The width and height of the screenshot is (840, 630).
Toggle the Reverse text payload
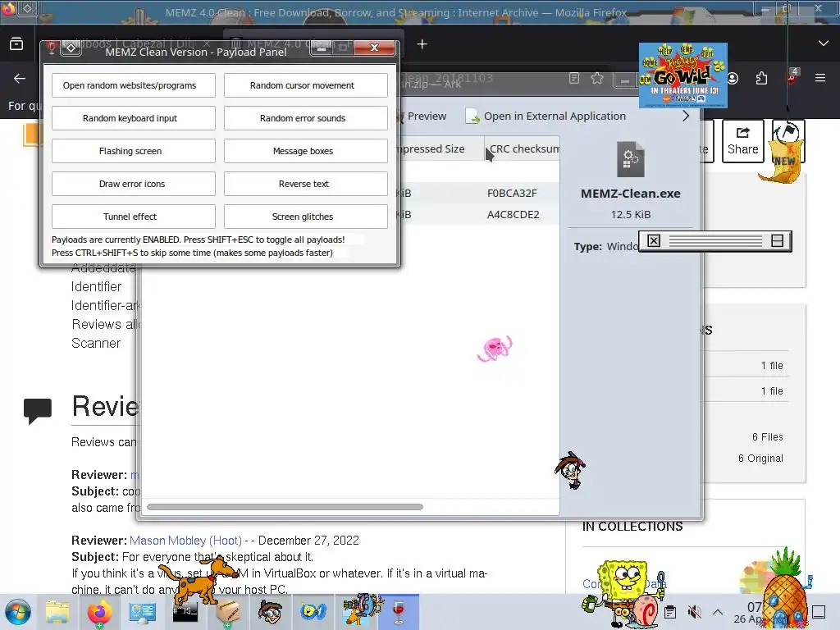pyautogui.click(x=305, y=184)
